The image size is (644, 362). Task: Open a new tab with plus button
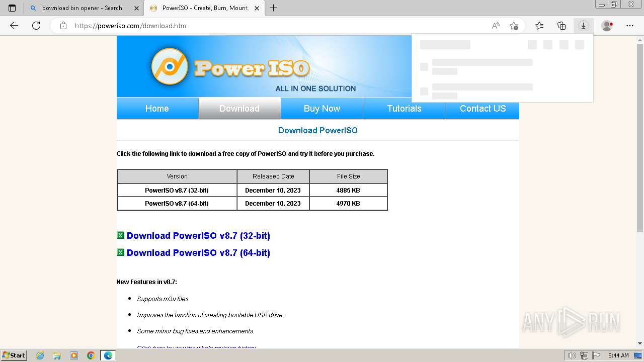(x=273, y=8)
